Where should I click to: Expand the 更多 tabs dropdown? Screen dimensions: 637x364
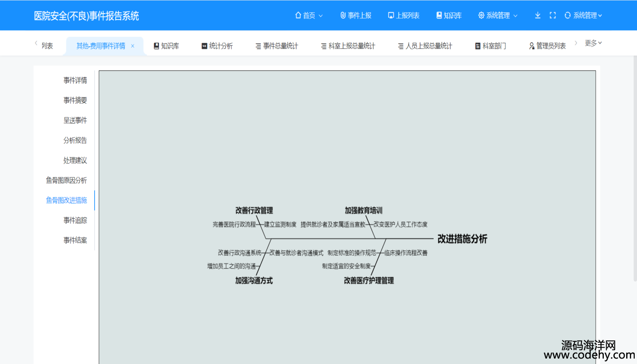click(593, 43)
